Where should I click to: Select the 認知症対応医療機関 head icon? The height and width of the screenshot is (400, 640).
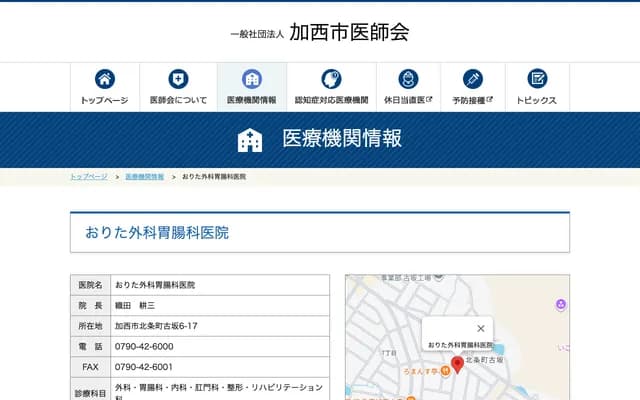[331, 79]
